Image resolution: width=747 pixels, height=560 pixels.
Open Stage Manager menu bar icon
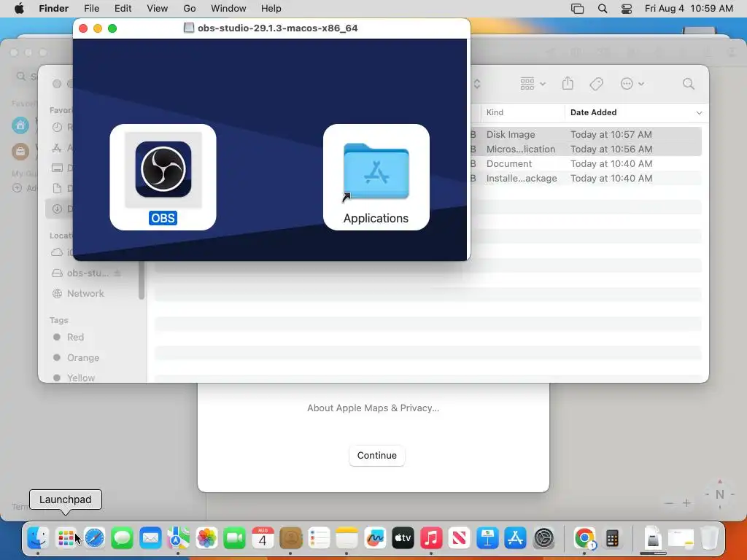[578, 9]
